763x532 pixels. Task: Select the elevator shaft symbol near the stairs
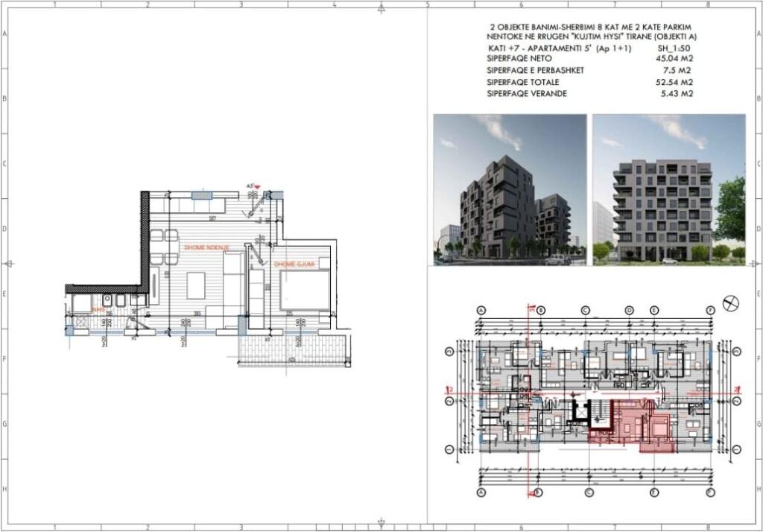point(581,414)
